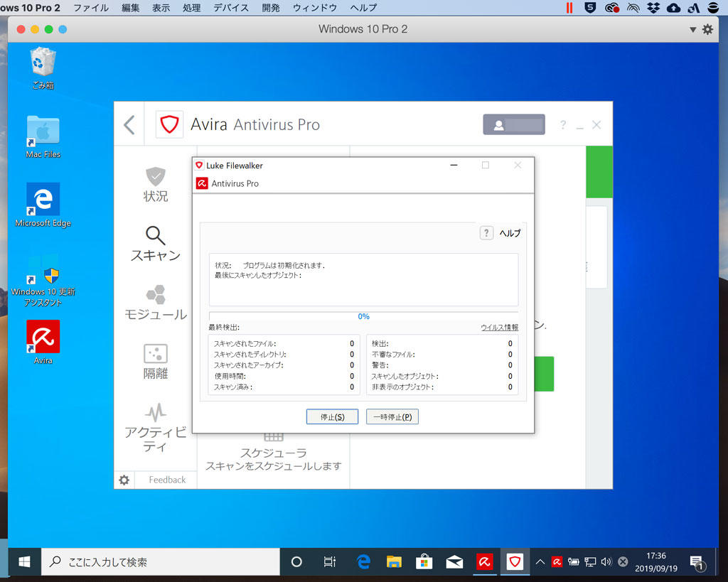Open the Windows Start menu
Viewport: 728px width, 582px height.
[x=24, y=562]
